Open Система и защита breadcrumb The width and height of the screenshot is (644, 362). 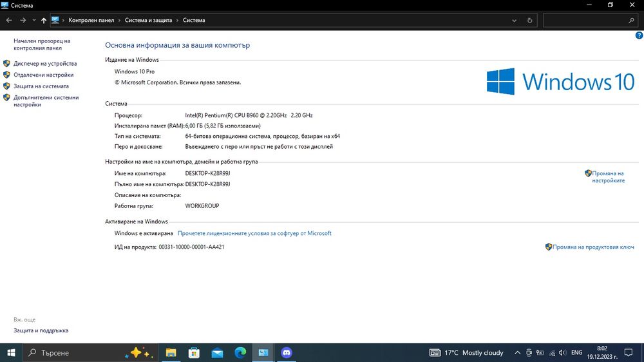click(x=148, y=20)
